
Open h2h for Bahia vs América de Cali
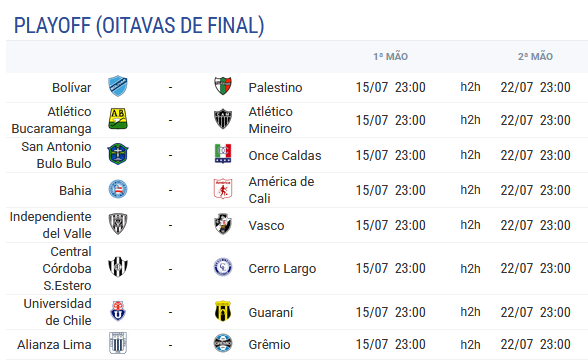470,190
